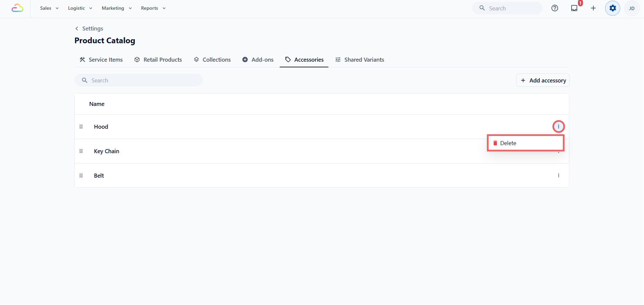644x305 pixels.
Task: Open the settings gear icon
Action: pos(613,8)
